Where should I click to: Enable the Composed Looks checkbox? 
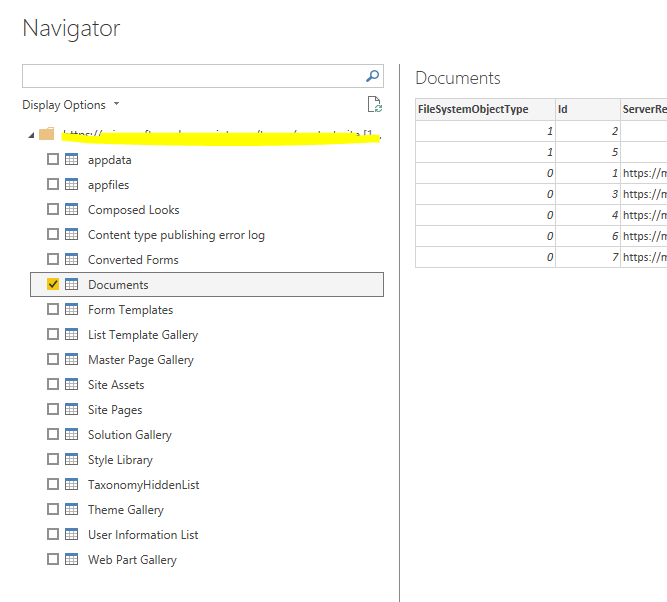pyautogui.click(x=53, y=209)
